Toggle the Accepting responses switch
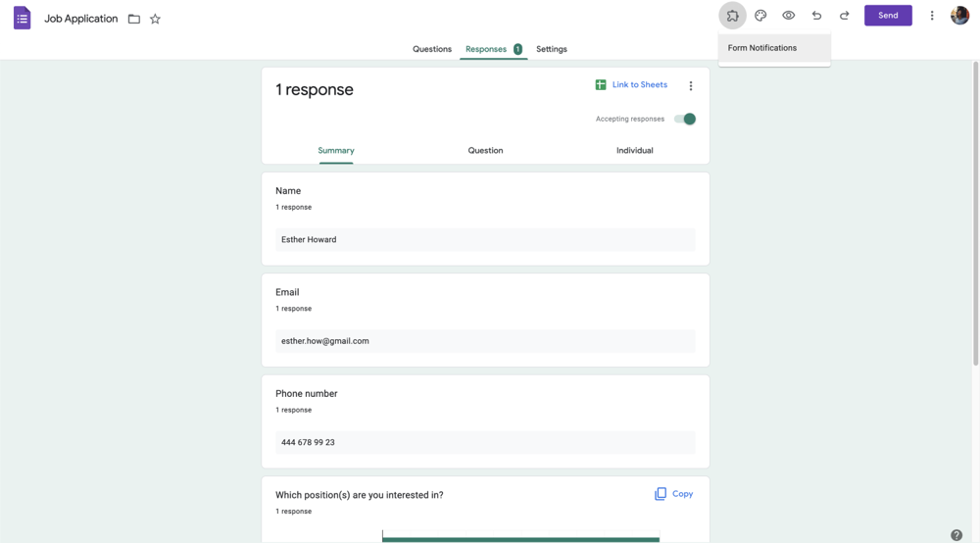The height and width of the screenshot is (543, 980). coord(685,119)
